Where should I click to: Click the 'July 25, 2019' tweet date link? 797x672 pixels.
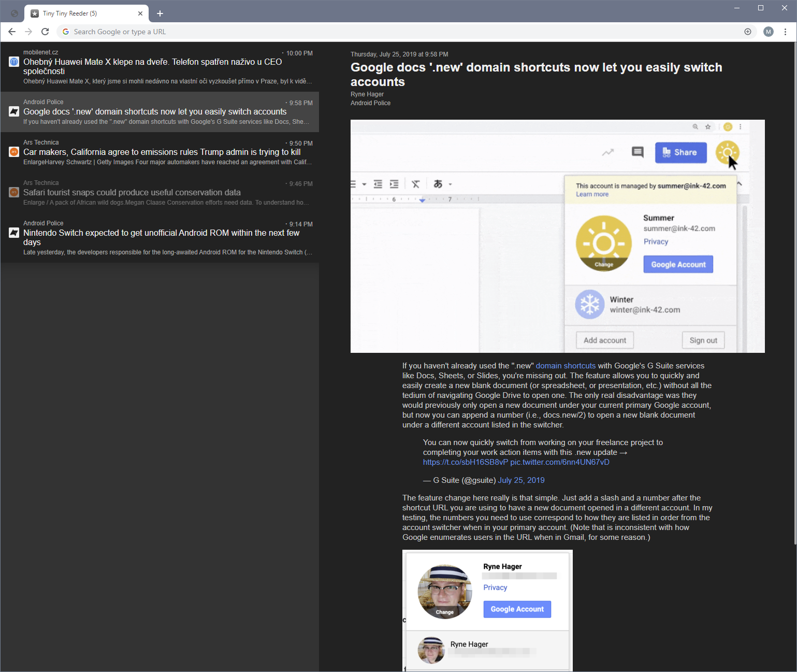pos(521,480)
